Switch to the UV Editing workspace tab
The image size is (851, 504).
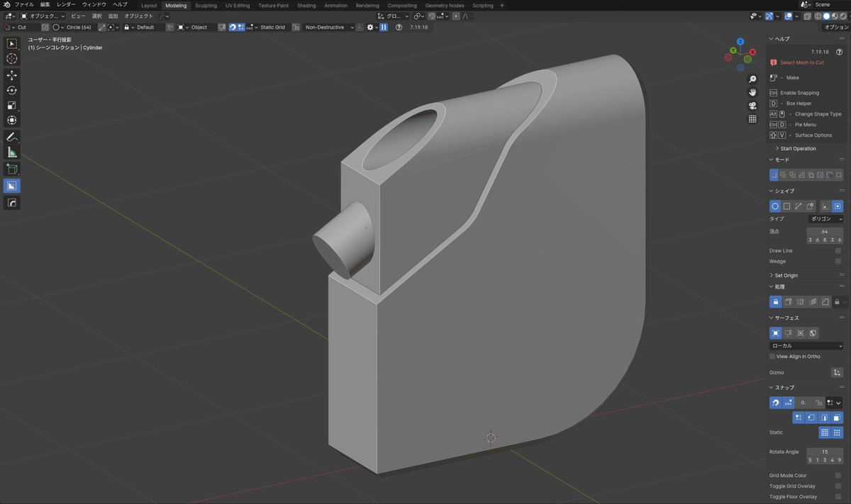238,5
